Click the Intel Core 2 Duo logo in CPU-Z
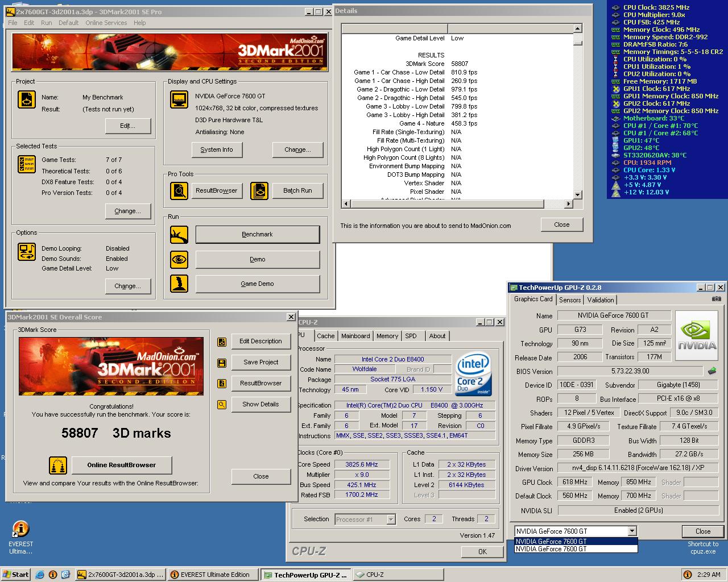 474,375
